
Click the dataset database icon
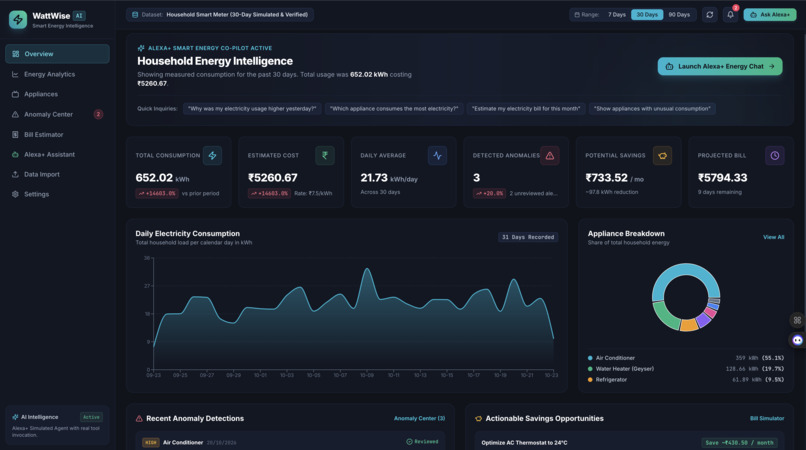135,15
